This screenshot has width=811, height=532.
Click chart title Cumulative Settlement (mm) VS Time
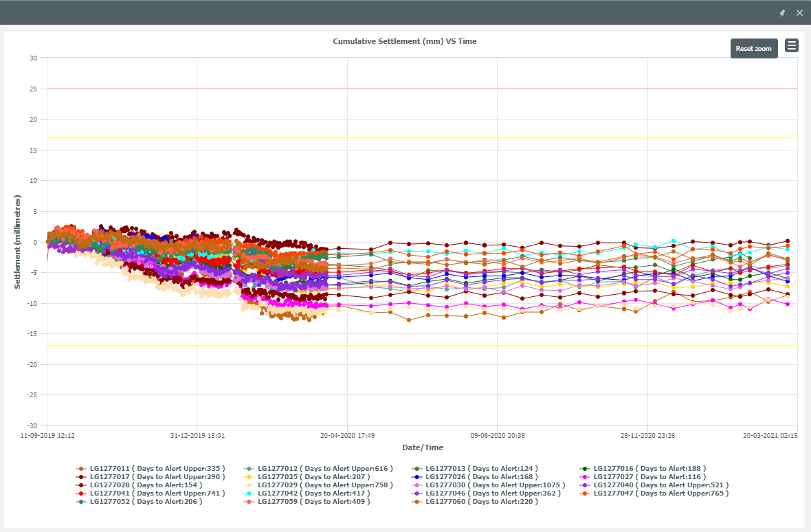click(404, 41)
